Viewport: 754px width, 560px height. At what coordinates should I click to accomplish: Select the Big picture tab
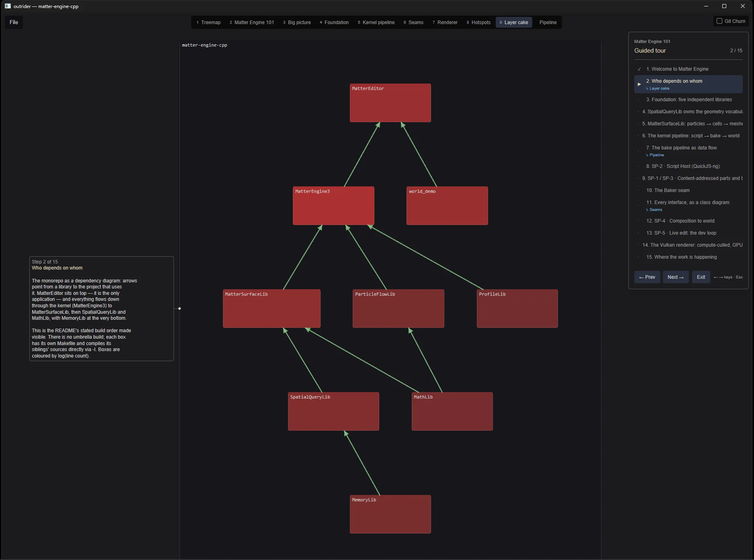[x=297, y=22]
